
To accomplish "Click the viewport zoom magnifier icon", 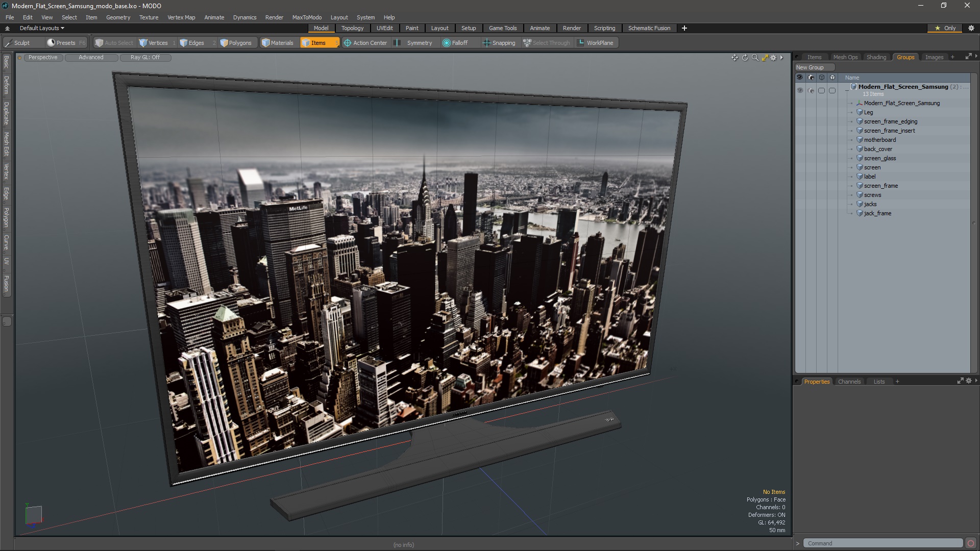I will (755, 58).
